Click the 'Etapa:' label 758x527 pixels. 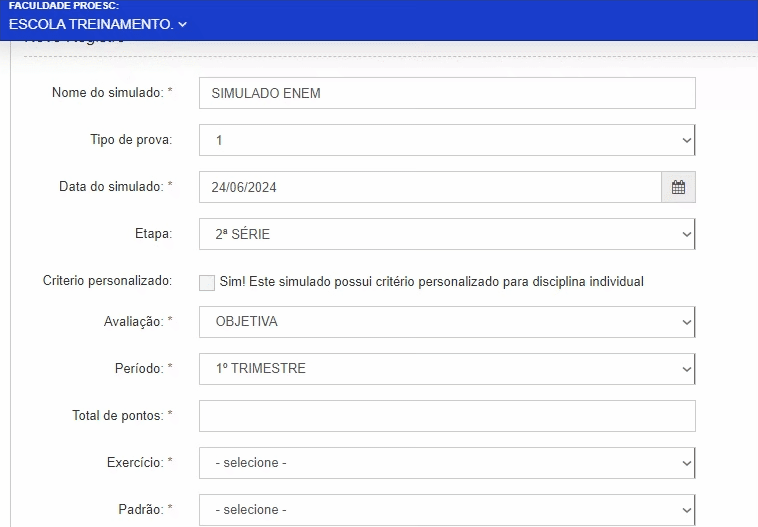tap(153, 234)
